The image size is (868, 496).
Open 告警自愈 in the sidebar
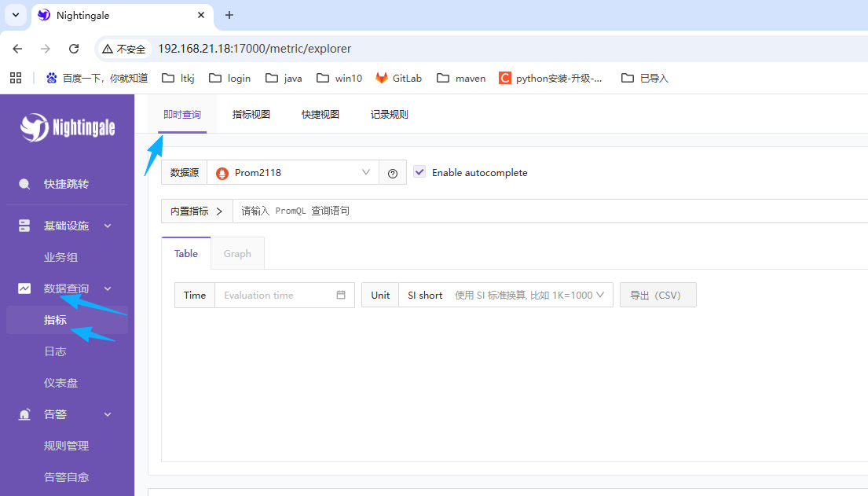point(67,477)
